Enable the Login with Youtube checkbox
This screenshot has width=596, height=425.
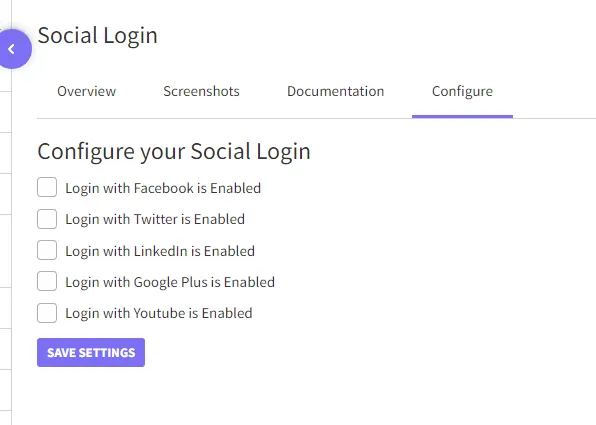click(47, 313)
